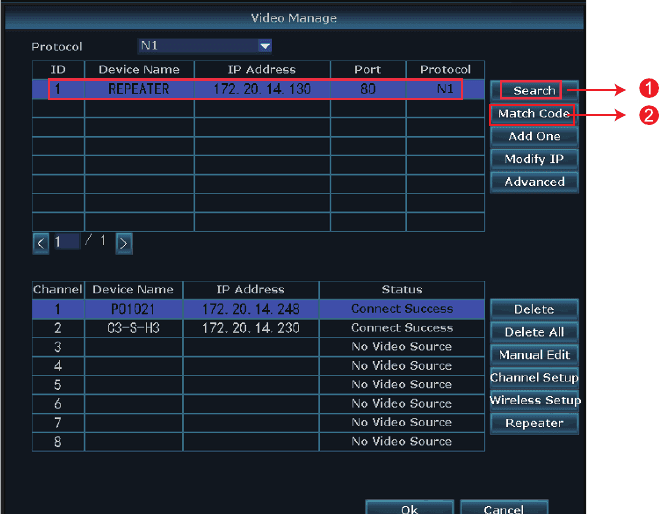Select channel 8 number cell

[x=58, y=442]
